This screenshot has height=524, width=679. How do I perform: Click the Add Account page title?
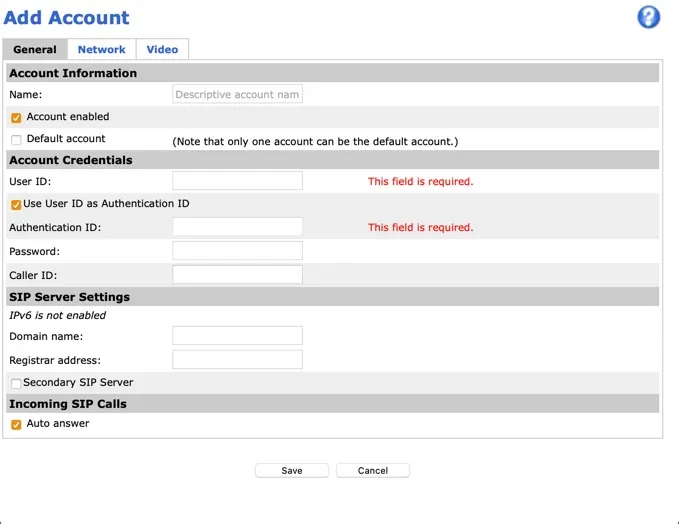(x=66, y=18)
